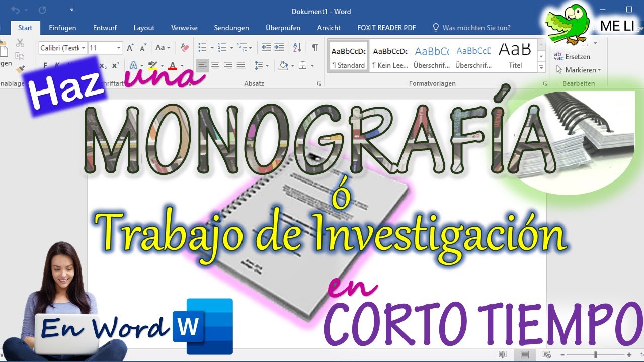Apply yellow text highlight color
This screenshot has height=362, width=644.
point(152,65)
